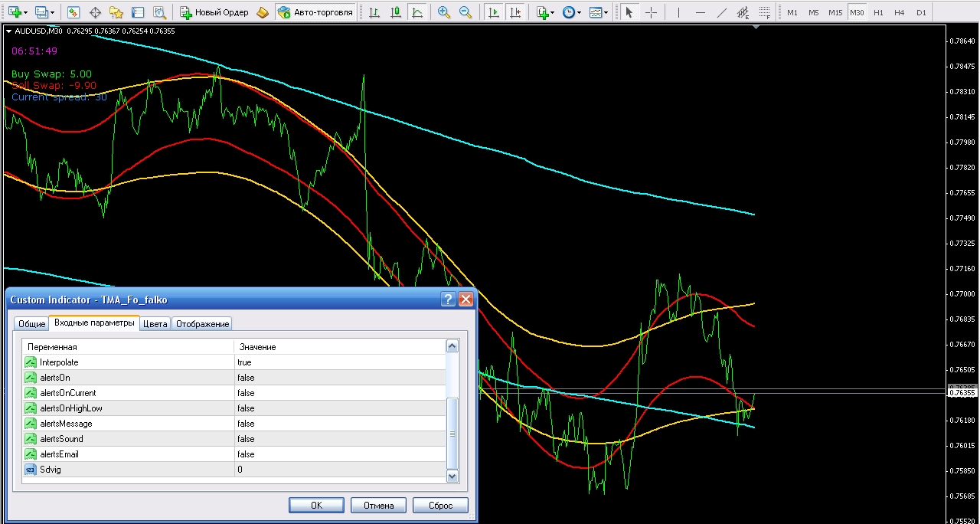Toggle the Авто-торговля auto-trading button
The image size is (980, 524).
tap(316, 12)
